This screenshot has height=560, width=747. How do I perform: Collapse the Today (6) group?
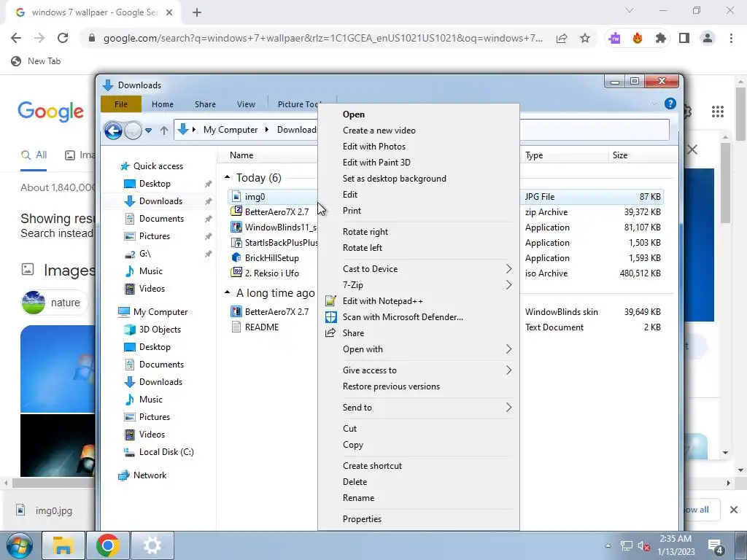(228, 178)
